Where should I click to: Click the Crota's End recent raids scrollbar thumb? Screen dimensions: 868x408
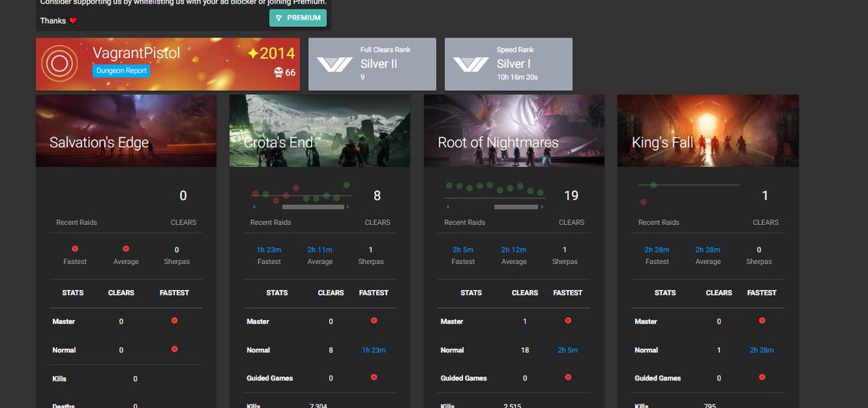tap(312, 208)
